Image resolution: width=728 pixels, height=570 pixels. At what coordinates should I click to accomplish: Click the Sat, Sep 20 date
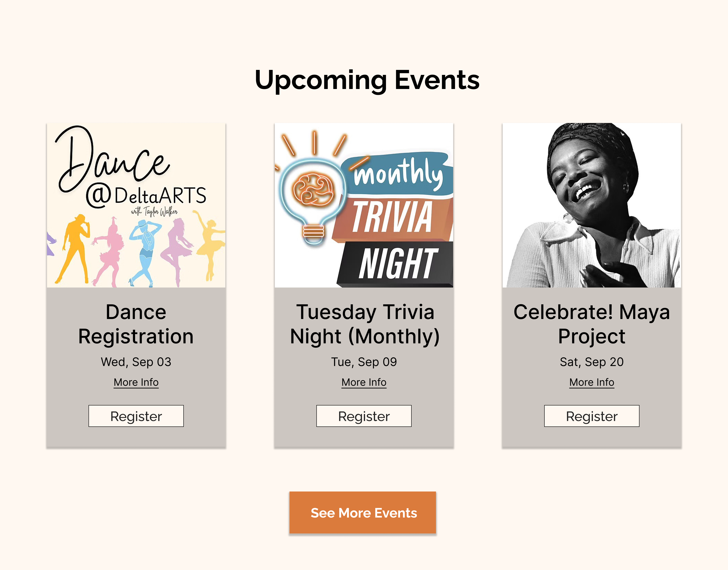(592, 362)
